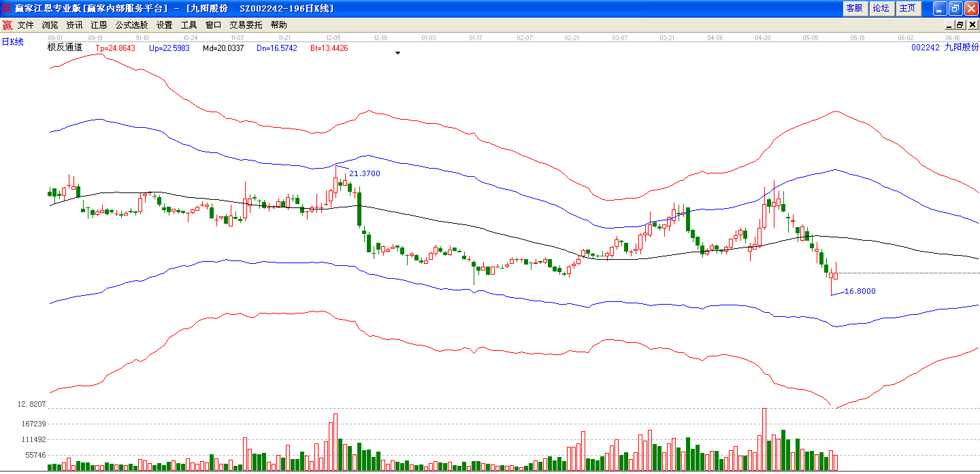
Task: Click the Bt=13.4426 value
Action: [x=329, y=48]
